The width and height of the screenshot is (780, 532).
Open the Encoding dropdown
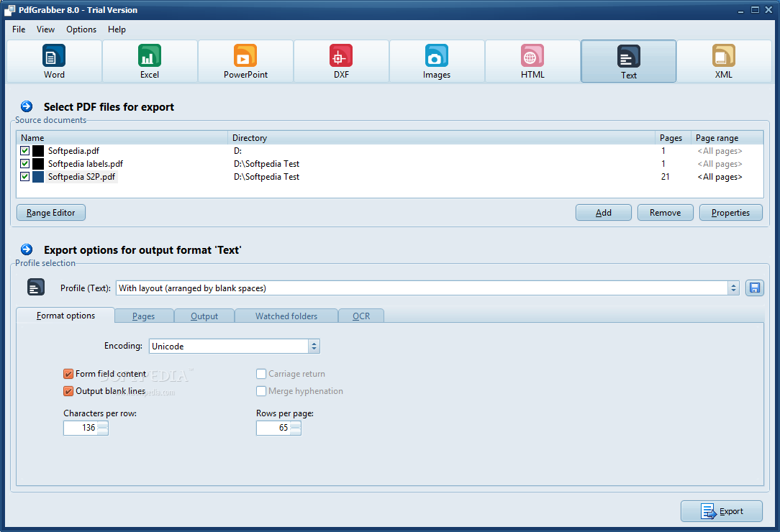pos(314,346)
